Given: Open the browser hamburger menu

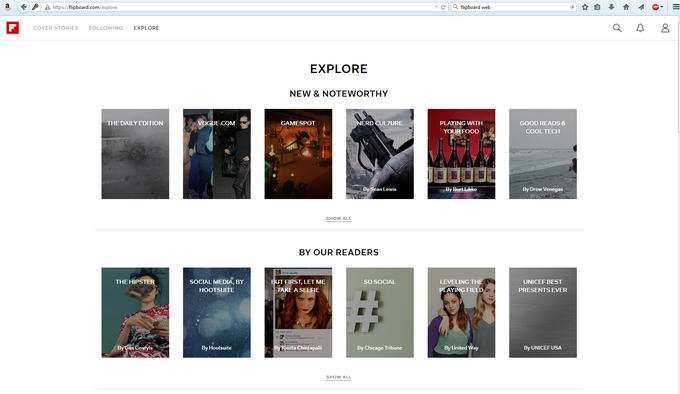Looking at the screenshot, I should click(676, 7).
